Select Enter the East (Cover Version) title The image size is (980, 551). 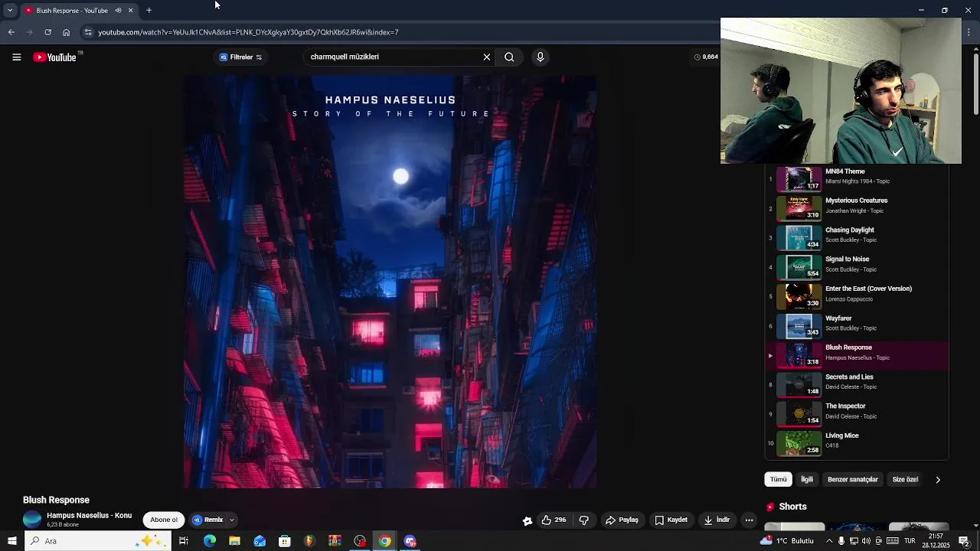coord(868,289)
